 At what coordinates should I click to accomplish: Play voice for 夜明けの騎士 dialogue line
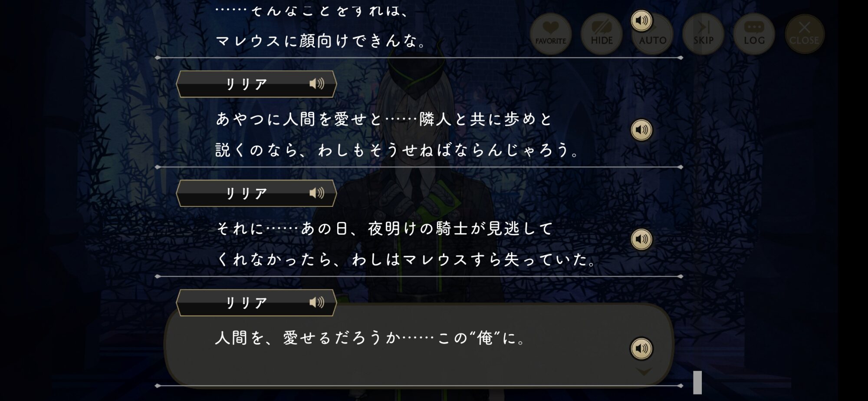pos(641,239)
